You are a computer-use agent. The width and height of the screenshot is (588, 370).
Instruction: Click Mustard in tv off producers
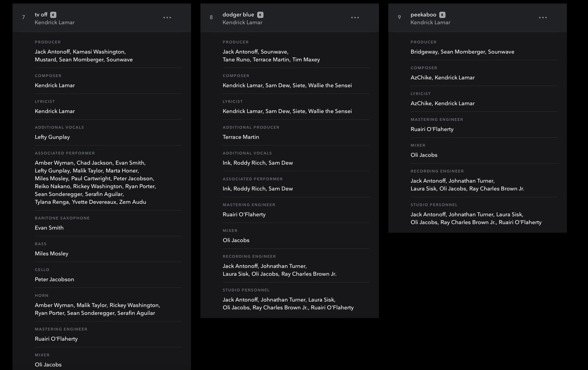click(45, 60)
